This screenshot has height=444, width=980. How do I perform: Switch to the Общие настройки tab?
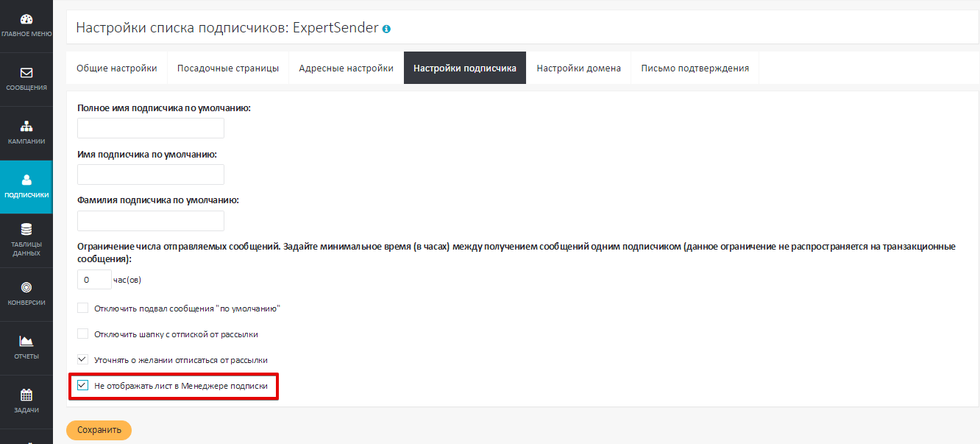pyautogui.click(x=116, y=68)
